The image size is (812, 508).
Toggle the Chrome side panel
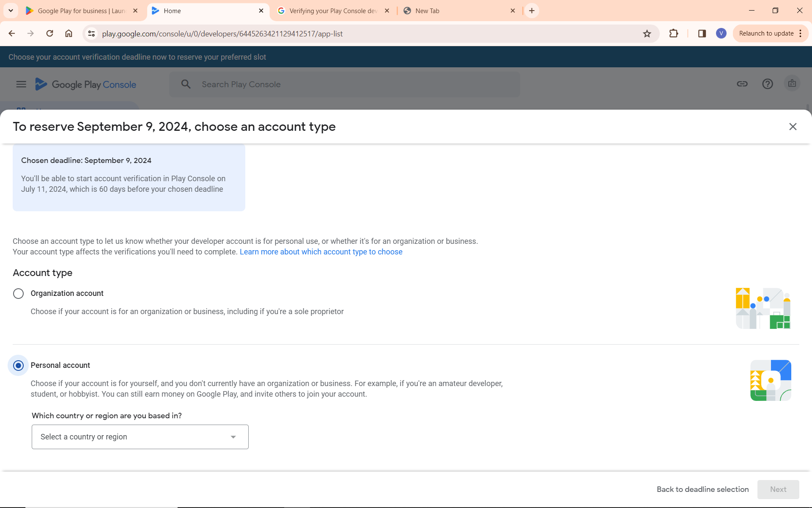(702, 33)
